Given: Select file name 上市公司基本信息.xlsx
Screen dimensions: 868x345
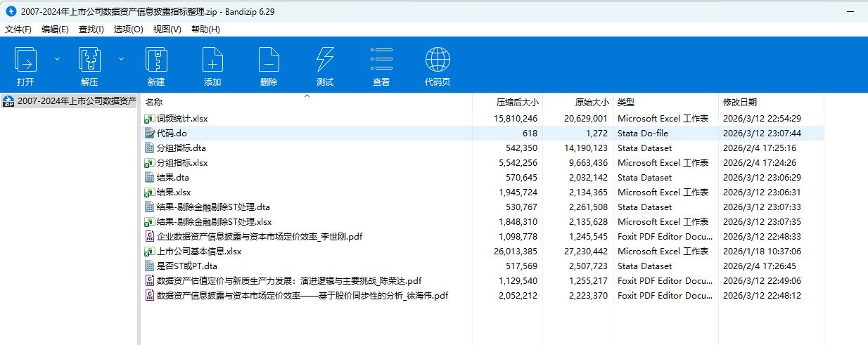Looking at the screenshot, I should 199,252.
